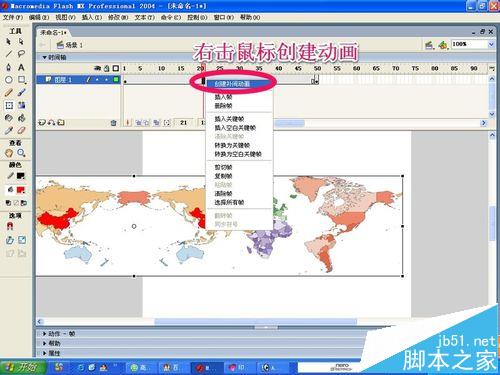Open the 100% zoom dropdown arrow
Image resolution: width=500 pixels, height=375 pixels.
pyautogui.click(x=491, y=44)
